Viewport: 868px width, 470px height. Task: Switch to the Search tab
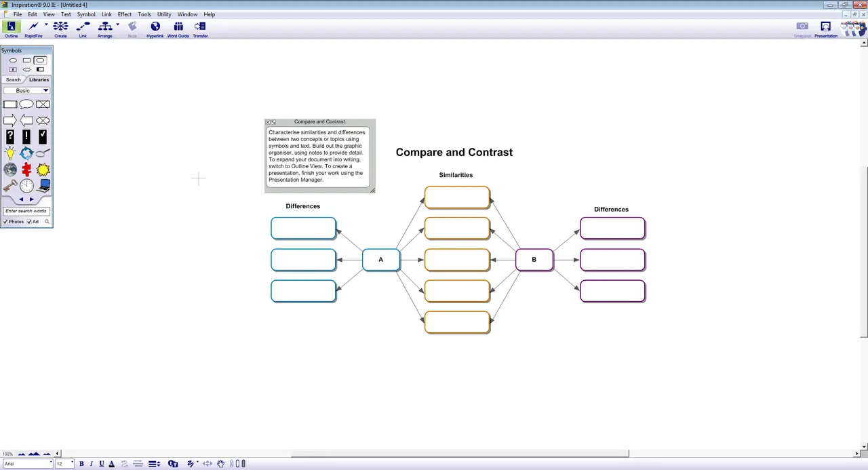[x=14, y=79]
